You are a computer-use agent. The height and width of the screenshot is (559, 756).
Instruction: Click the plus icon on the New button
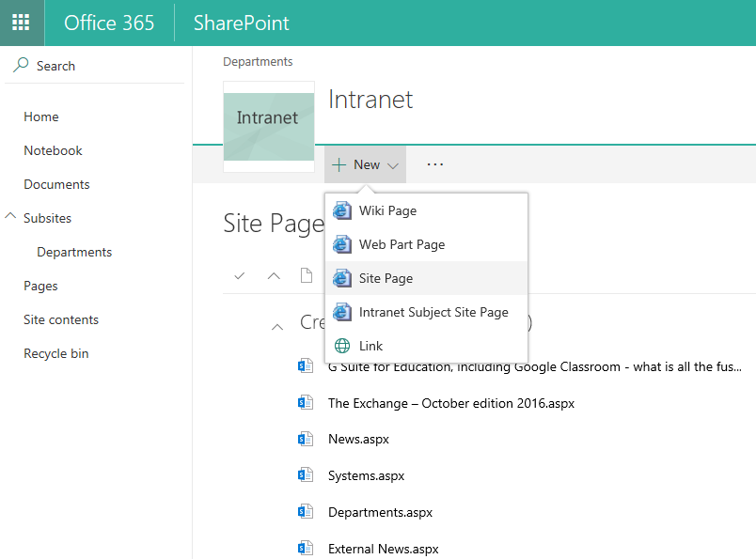pyautogui.click(x=339, y=164)
